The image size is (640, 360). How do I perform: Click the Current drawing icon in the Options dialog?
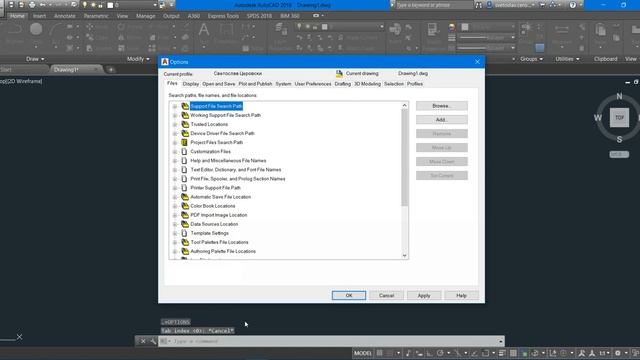339,73
